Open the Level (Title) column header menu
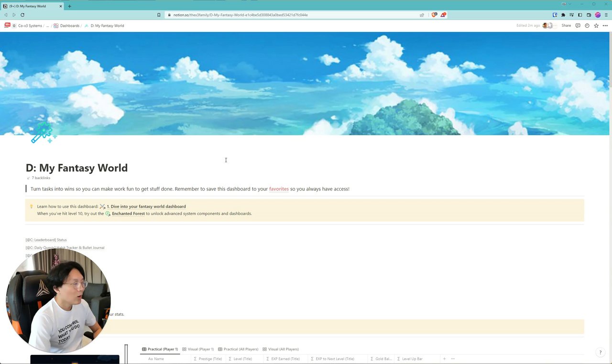This screenshot has width=612, height=364. 240,359
